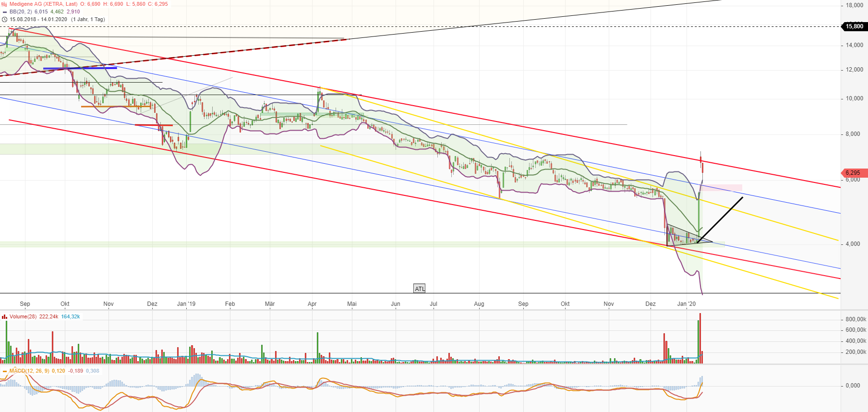The height and width of the screenshot is (412, 868).
Task: Click the MACD signal value -0,189
Action: [x=75, y=371]
